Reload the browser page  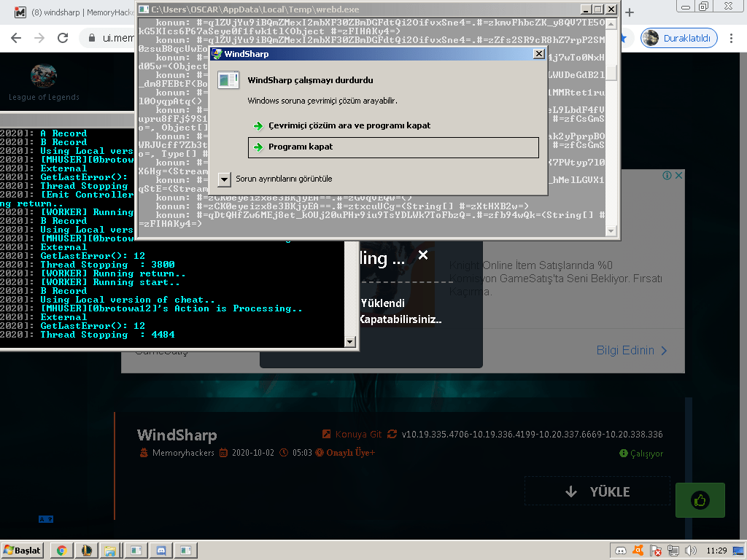[63, 38]
